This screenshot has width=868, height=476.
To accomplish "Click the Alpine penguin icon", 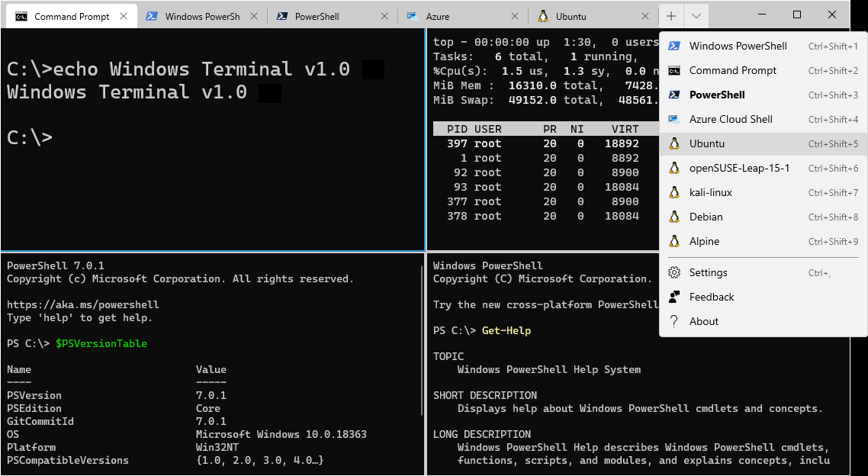I will 674,241.
